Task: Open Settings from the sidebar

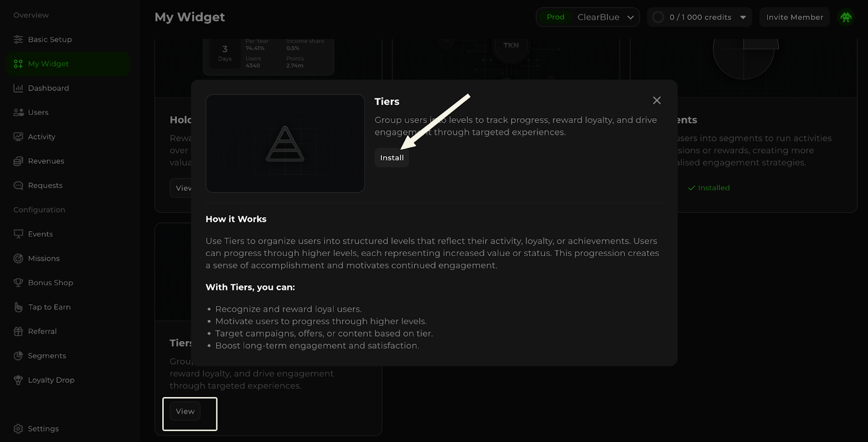Action: pos(43,429)
